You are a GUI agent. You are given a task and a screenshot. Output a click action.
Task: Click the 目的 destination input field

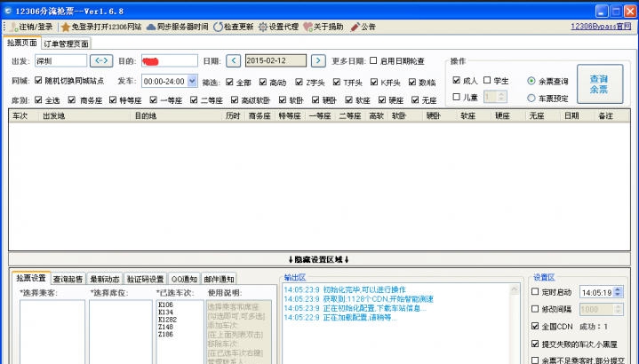pyautogui.click(x=170, y=60)
